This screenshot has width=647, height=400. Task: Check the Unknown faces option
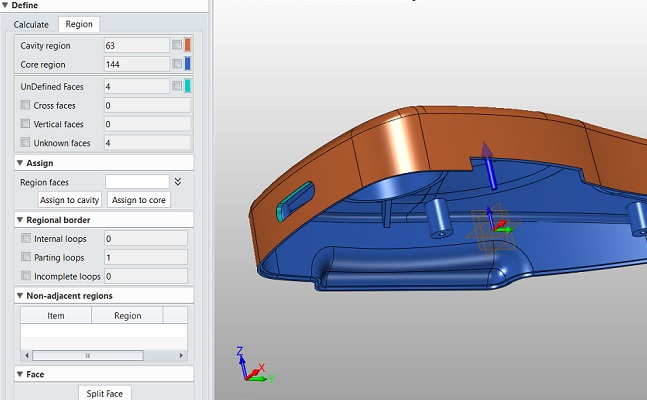click(26, 143)
